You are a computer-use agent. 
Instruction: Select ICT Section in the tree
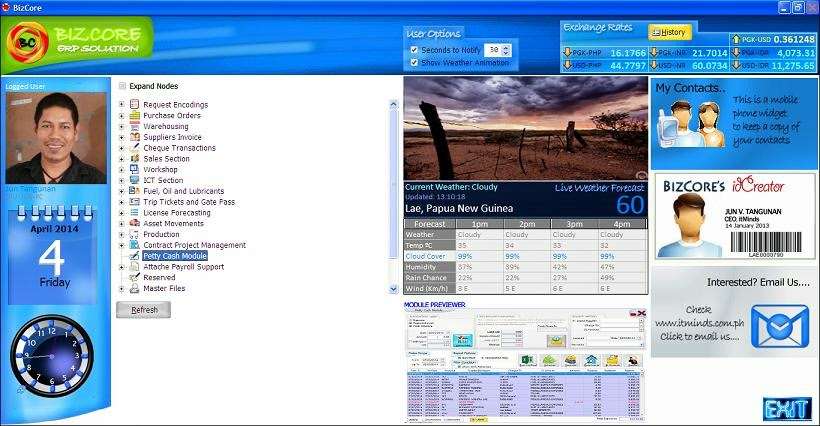(163, 180)
